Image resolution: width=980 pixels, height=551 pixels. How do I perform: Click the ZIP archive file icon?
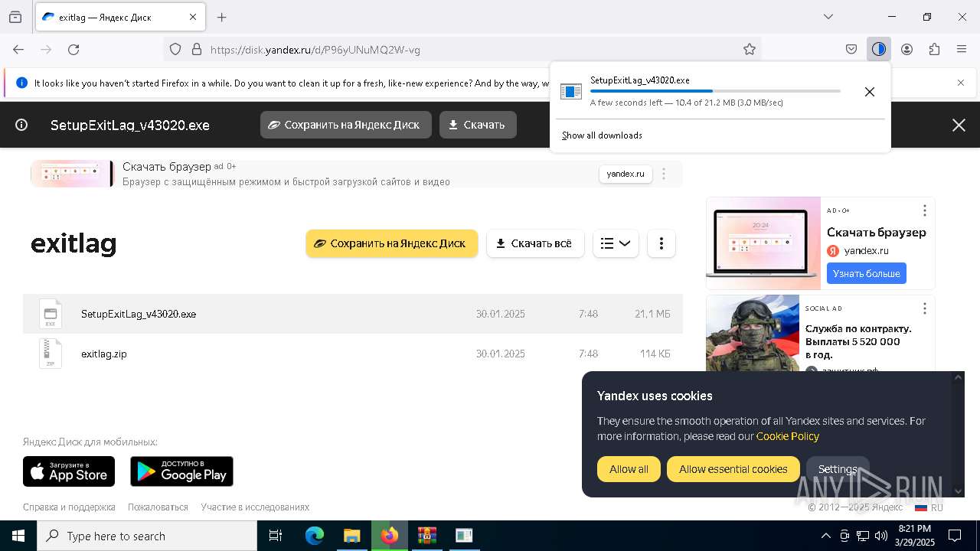[51, 354]
